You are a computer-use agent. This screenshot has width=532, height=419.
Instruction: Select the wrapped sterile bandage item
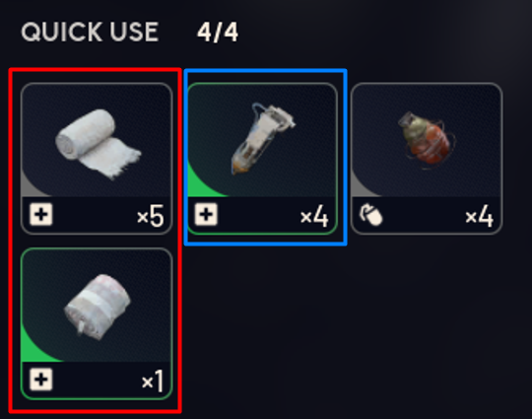[x=97, y=323]
